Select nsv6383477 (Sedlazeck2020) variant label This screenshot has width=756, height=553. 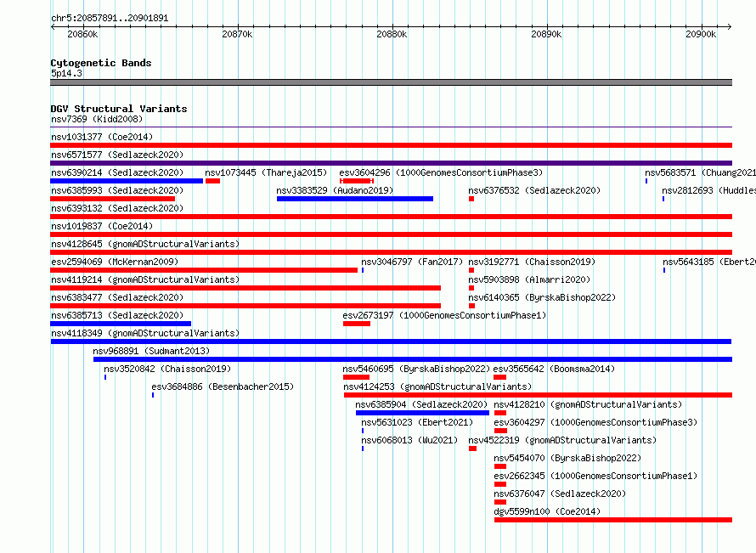tap(117, 297)
